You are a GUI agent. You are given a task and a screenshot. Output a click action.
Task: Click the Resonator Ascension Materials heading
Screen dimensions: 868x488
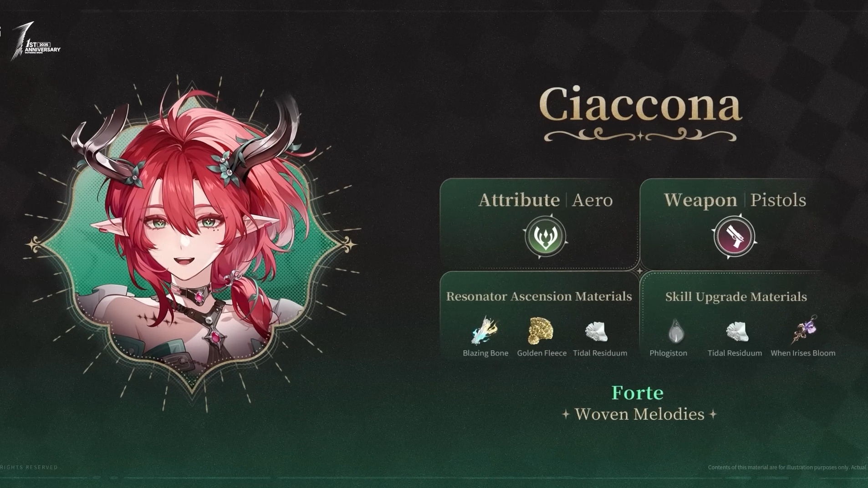pos(539,296)
